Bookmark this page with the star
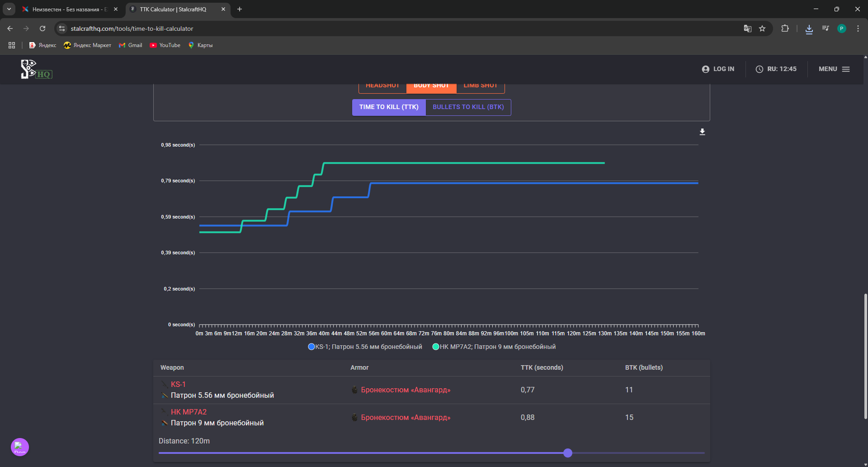The image size is (868, 467). point(762,29)
